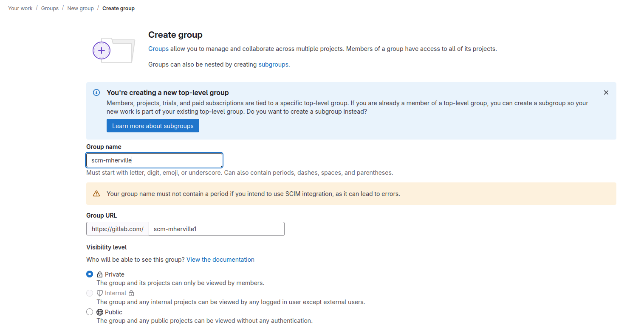Click the create group folder plus icon
The height and width of the screenshot is (333, 644).
pyautogui.click(x=102, y=51)
